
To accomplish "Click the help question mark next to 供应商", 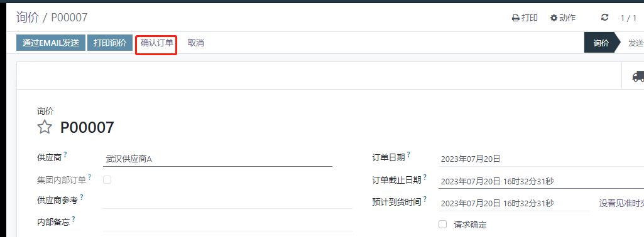I will point(65,155).
